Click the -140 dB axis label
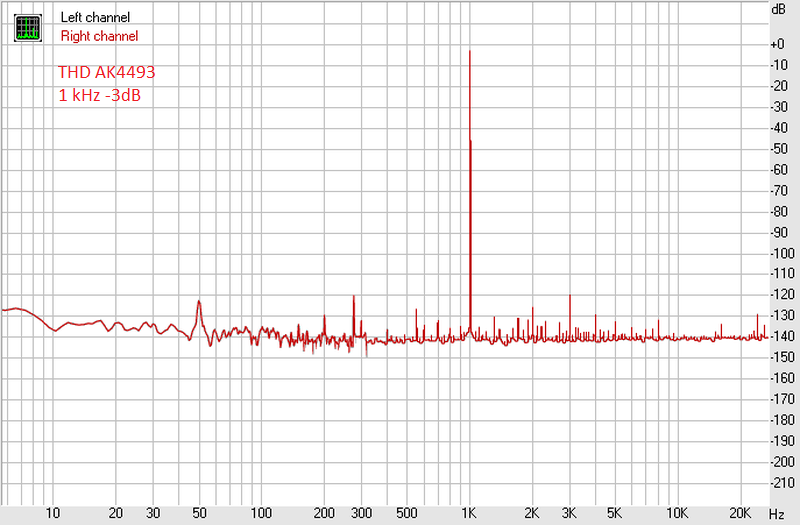The height and width of the screenshot is (525, 800). 782,337
